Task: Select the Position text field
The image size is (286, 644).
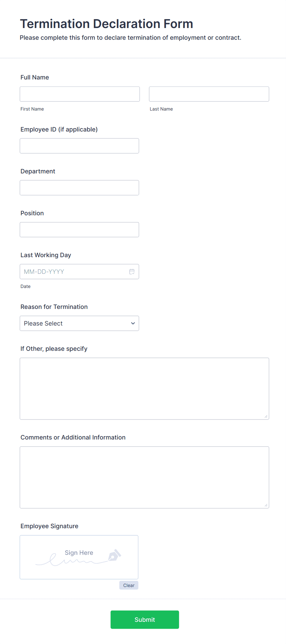Action: tap(79, 229)
